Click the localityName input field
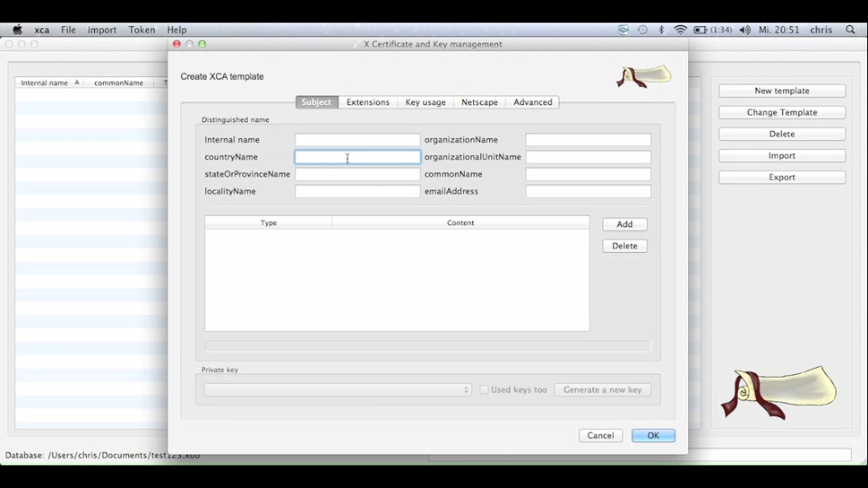 pyautogui.click(x=358, y=191)
